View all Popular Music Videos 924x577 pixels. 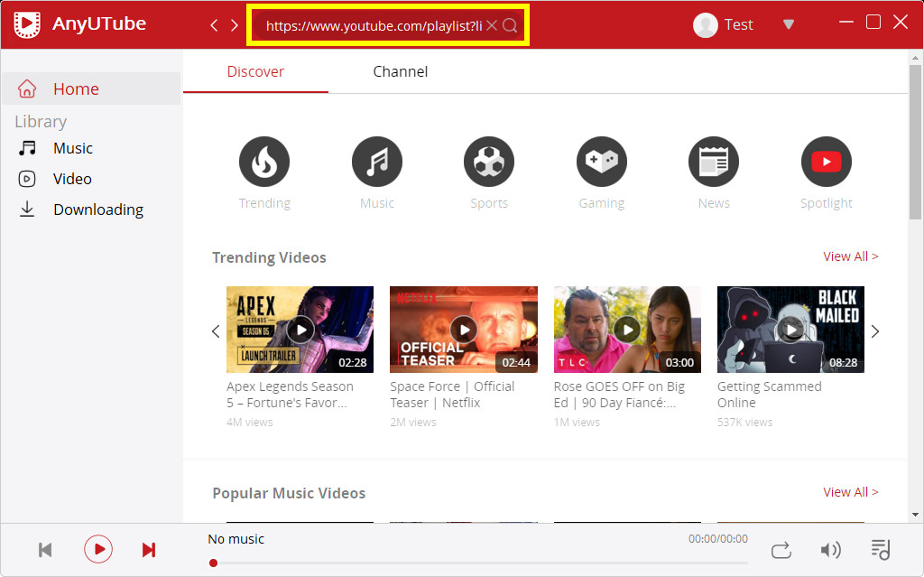850,492
